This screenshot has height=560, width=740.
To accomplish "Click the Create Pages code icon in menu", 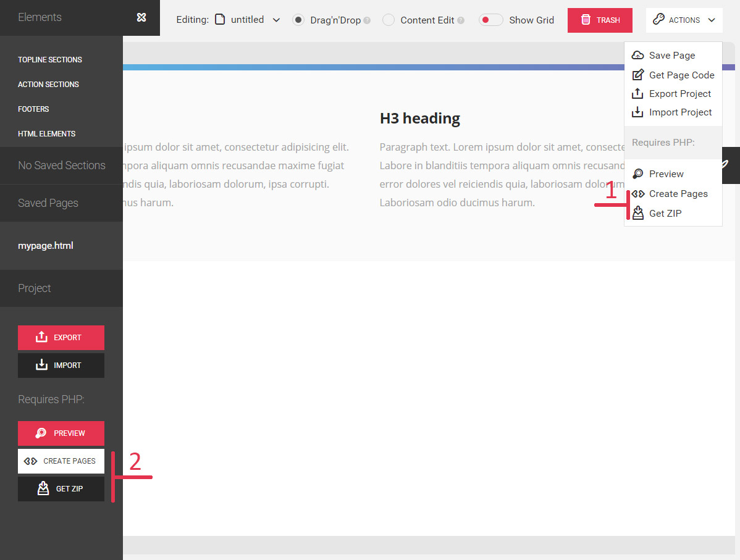I will [x=638, y=194].
